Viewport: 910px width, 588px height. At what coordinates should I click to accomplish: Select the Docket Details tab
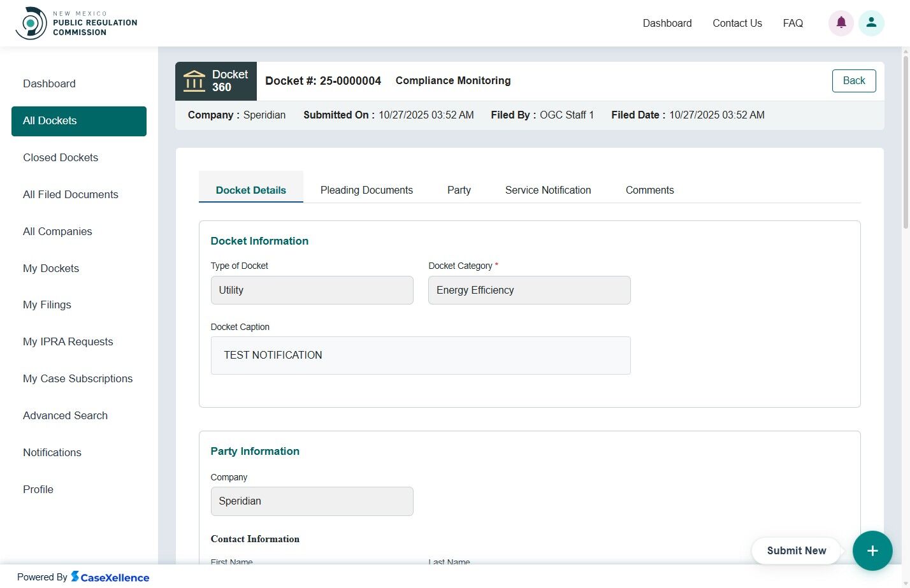(250, 190)
